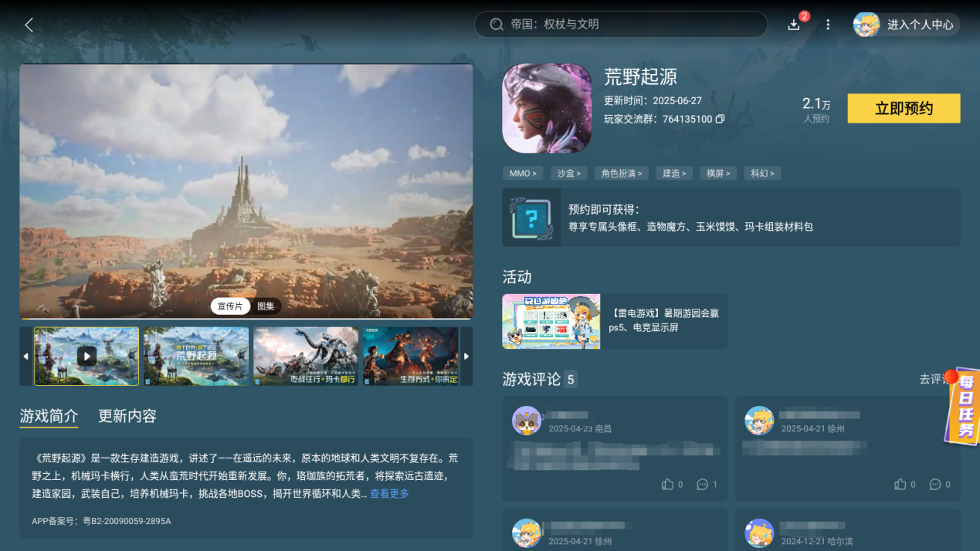Screen dimensions: 980x551
Task: Click the 2.1万 人预约 count
Action: click(816, 109)
